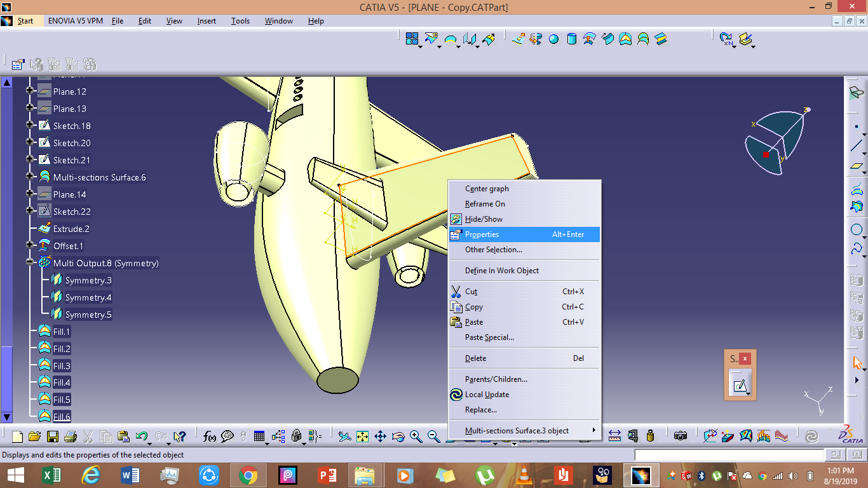Click the Rotate view icon
This screenshot has height=488, width=868.
pyautogui.click(x=398, y=437)
